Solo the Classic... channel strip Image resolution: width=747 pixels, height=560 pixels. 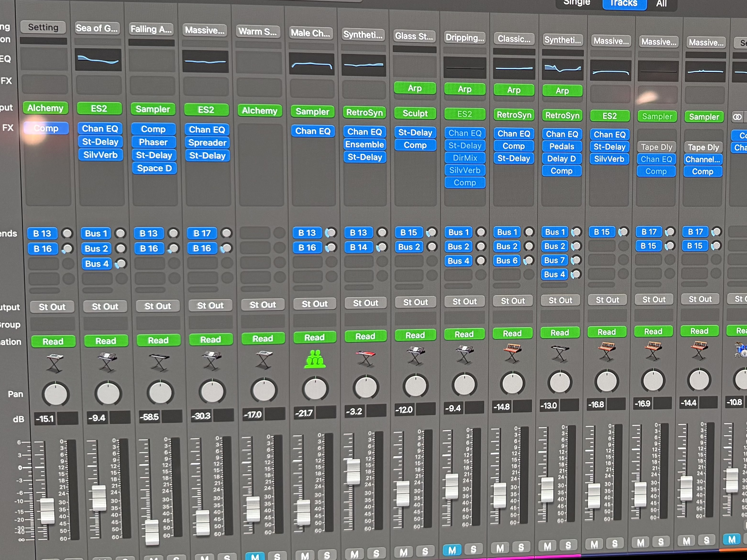[521, 547]
